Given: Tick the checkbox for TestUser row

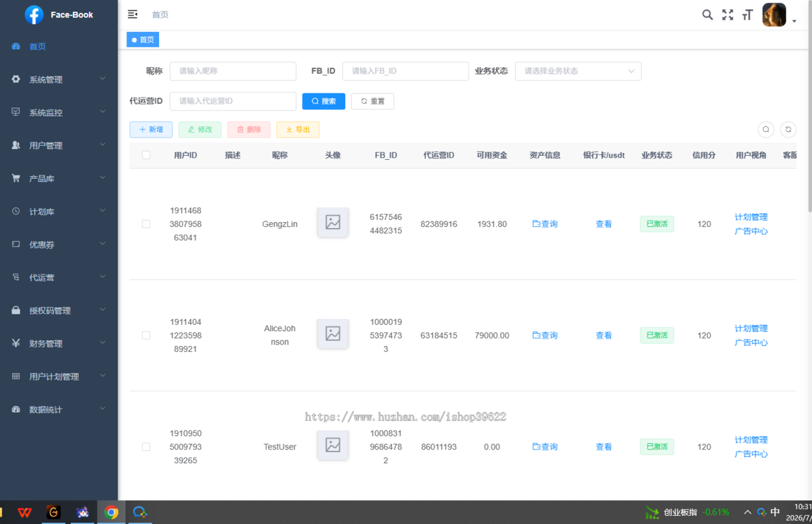Looking at the screenshot, I should (146, 447).
